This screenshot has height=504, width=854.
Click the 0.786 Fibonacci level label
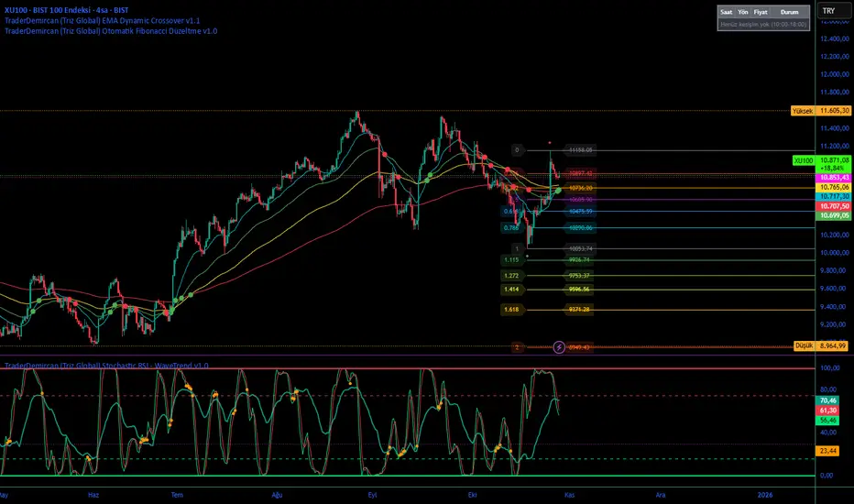(510, 227)
